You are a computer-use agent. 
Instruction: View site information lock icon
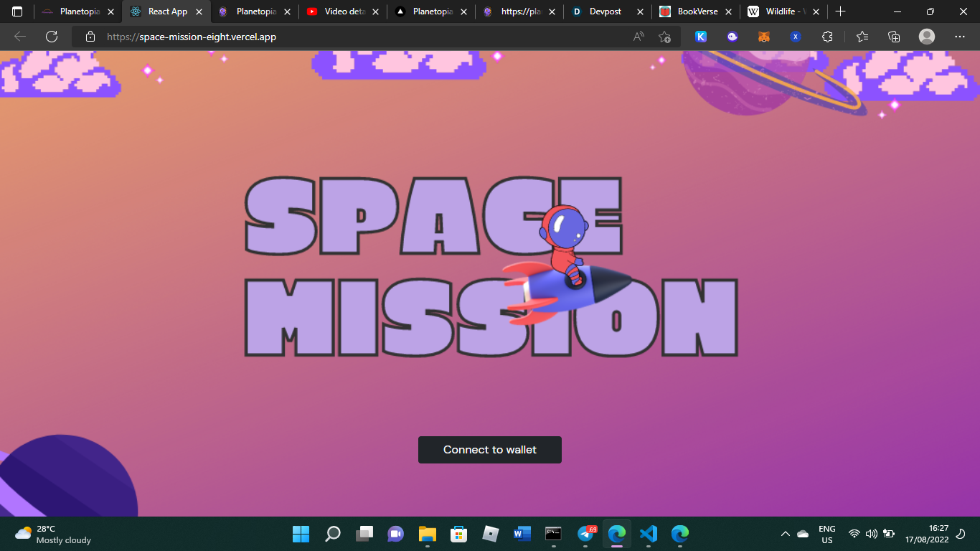pyautogui.click(x=90, y=37)
